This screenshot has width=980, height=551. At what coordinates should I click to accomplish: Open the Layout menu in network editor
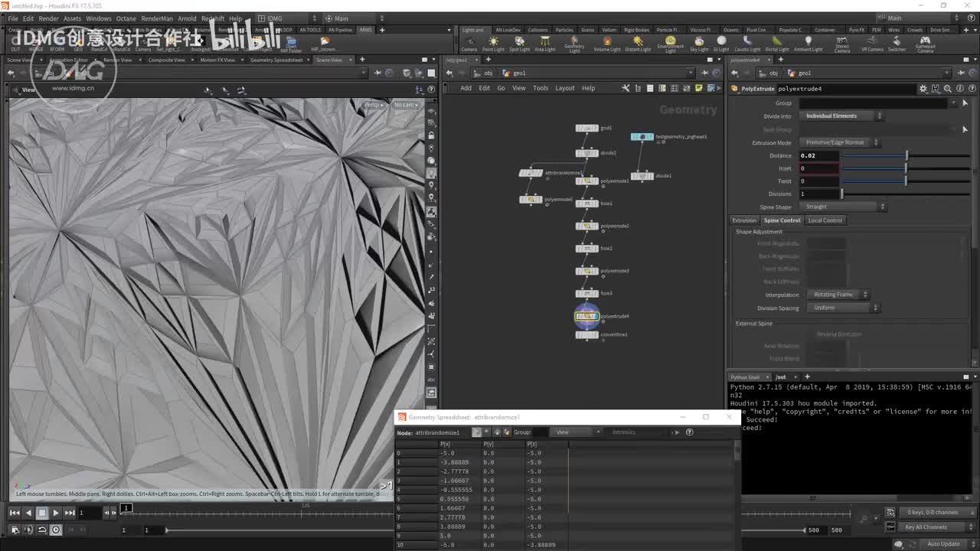[564, 88]
